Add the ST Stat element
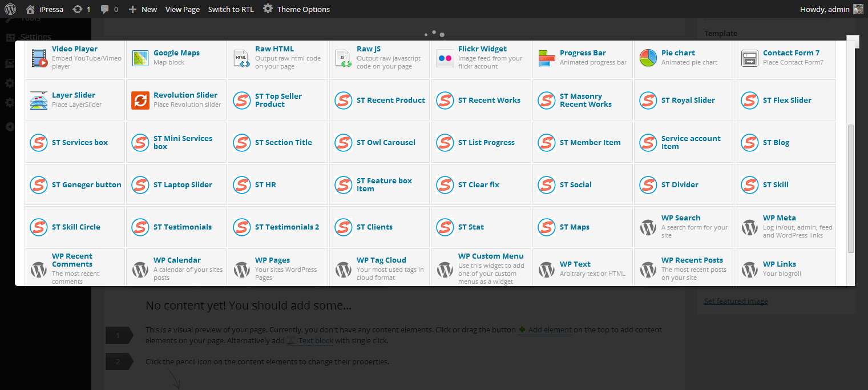This screenshot has width=868, height=390. point(481,227)
